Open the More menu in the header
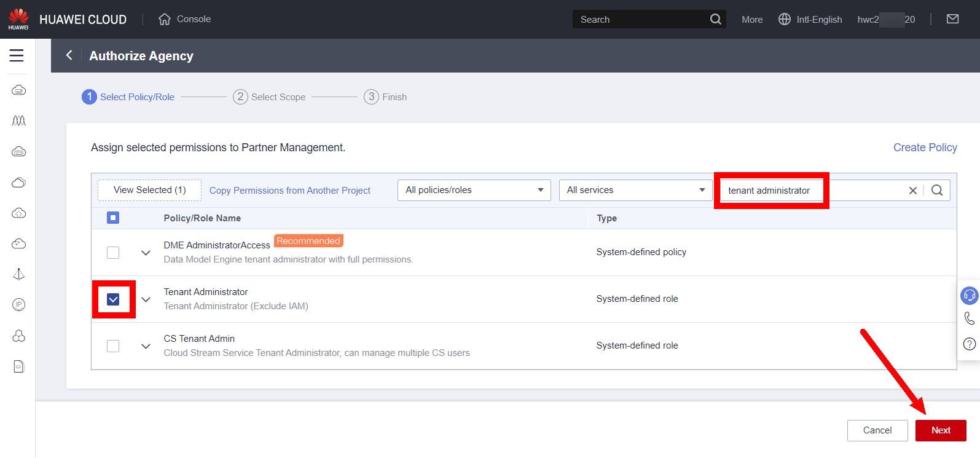Image resolution: width=980 pixels, height=458 pixels. coord(752,20)
